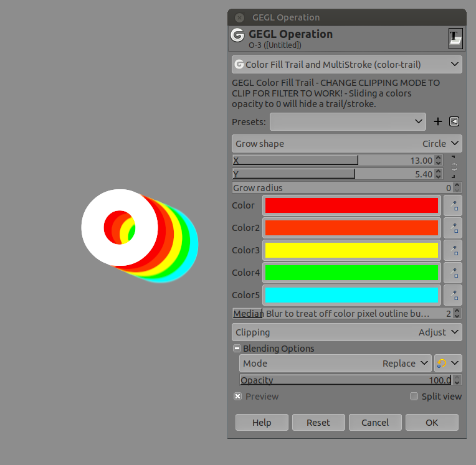Open the preset management menu icon
The image size is (476, 465).
[x=454, y=121]
